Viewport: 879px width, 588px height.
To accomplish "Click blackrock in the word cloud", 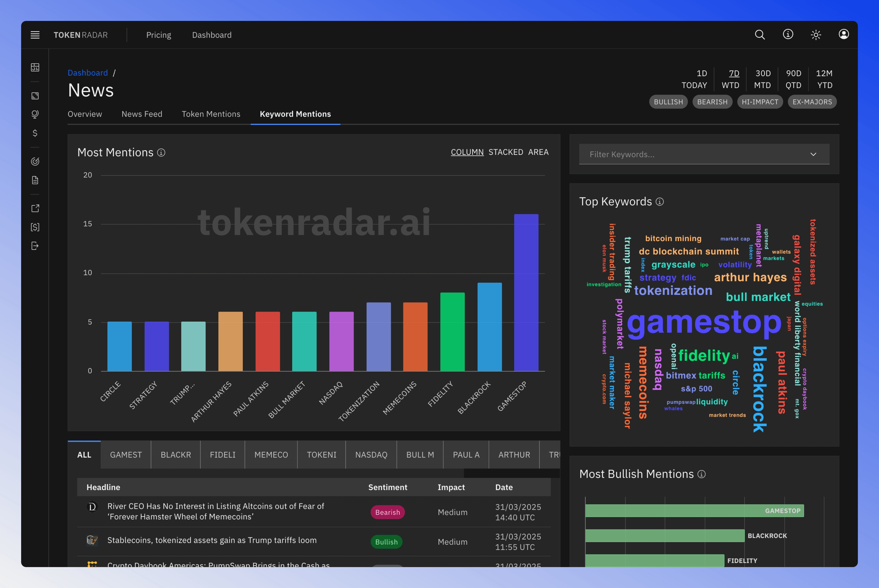I will point(760,389).
